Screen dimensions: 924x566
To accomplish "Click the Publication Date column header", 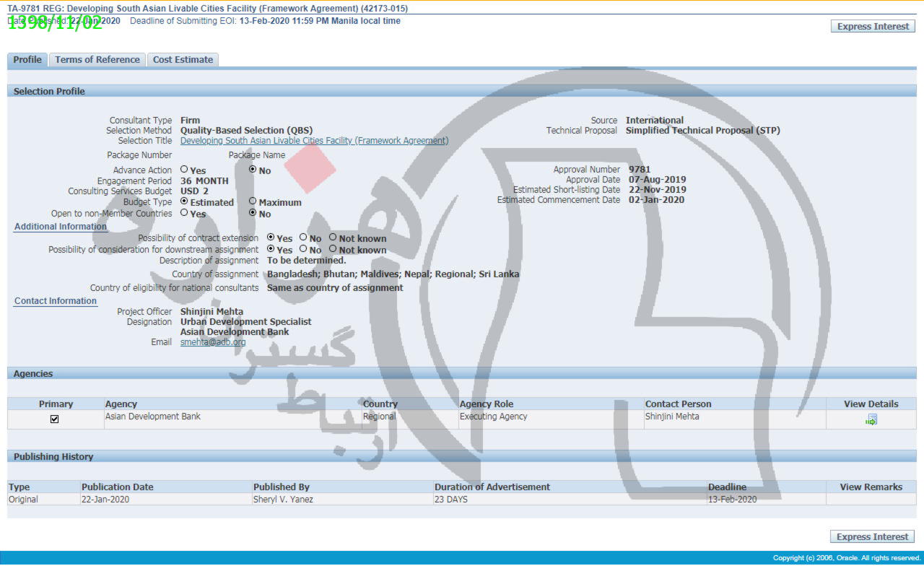I will click(117, 487).
